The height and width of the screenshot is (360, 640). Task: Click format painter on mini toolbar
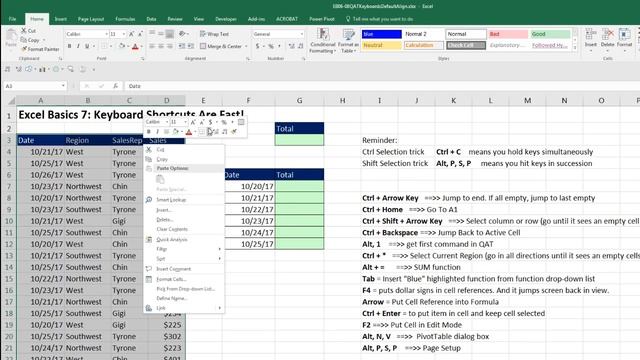234,132
